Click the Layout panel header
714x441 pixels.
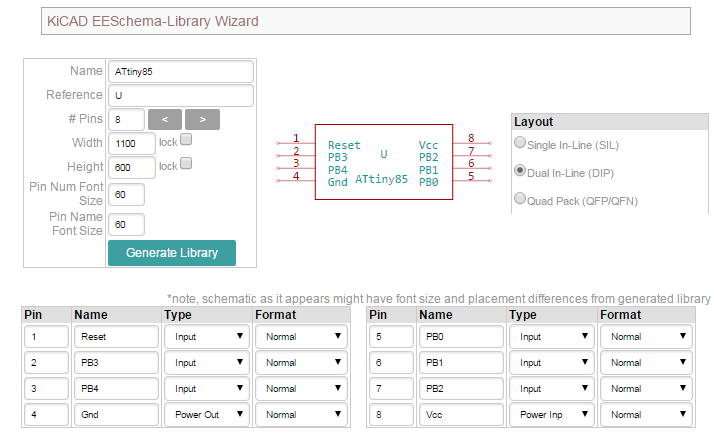(610, 122)
